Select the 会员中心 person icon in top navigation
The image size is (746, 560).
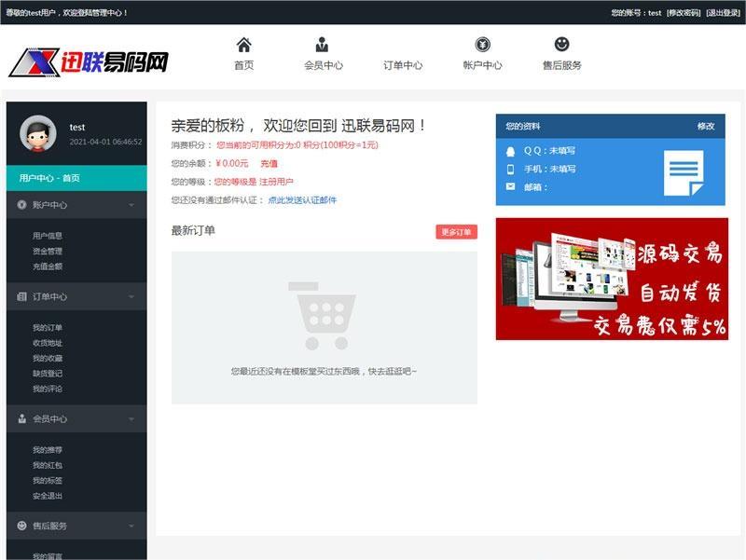pos(322,44)
